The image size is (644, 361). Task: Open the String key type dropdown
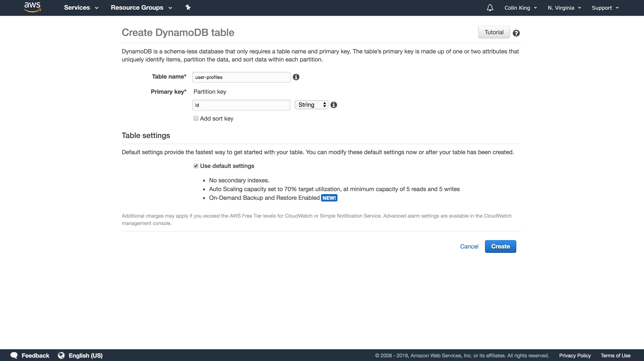[311, 105]
